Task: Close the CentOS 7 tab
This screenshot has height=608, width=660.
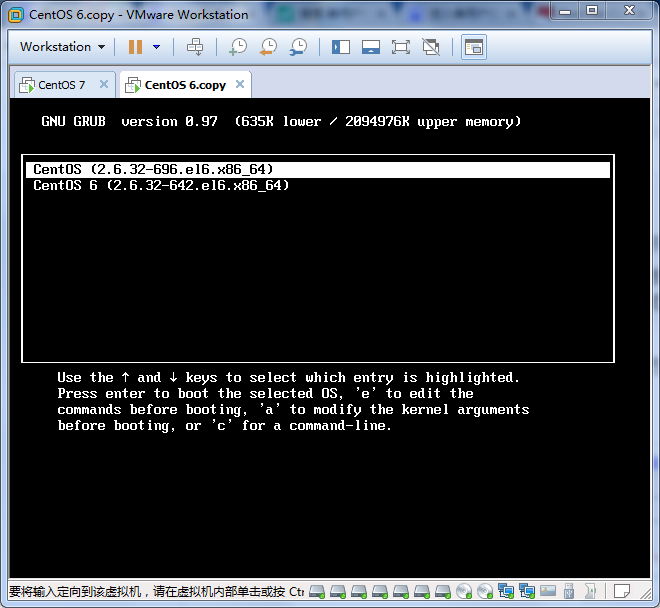Action: 104,84
